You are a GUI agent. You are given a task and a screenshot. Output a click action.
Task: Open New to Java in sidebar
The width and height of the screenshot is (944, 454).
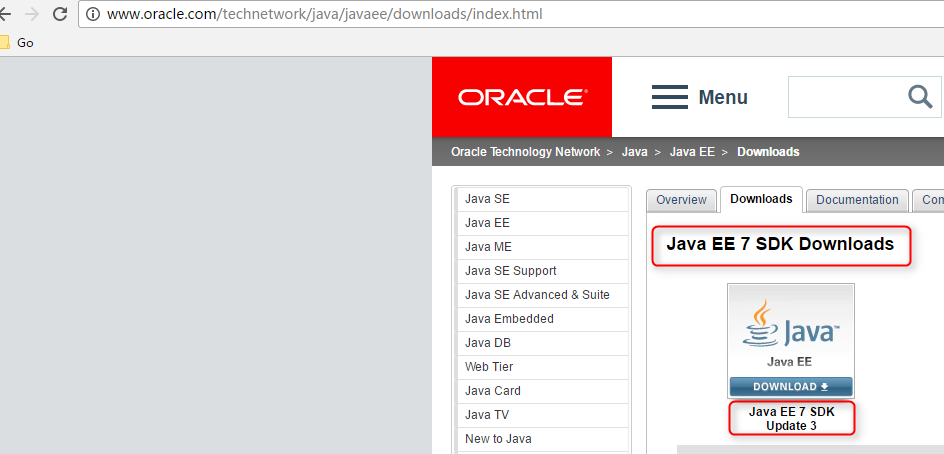point(542,439)
